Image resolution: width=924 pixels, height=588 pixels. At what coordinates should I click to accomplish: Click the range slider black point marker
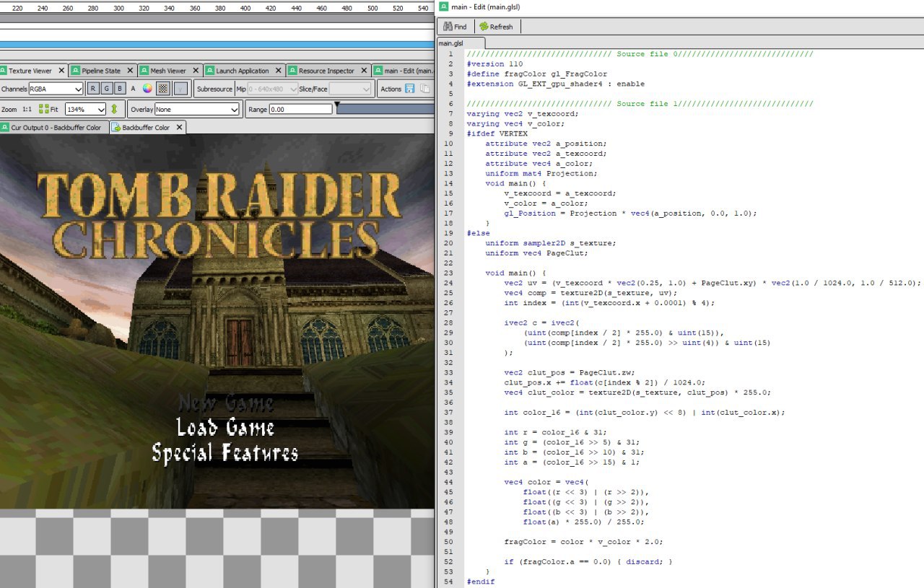[x=336, y=105]
